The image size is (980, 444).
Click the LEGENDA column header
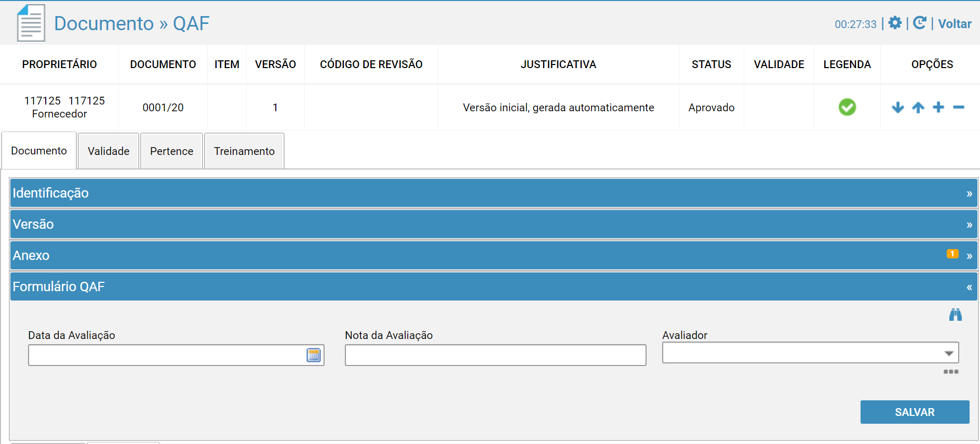coord(847,64)
